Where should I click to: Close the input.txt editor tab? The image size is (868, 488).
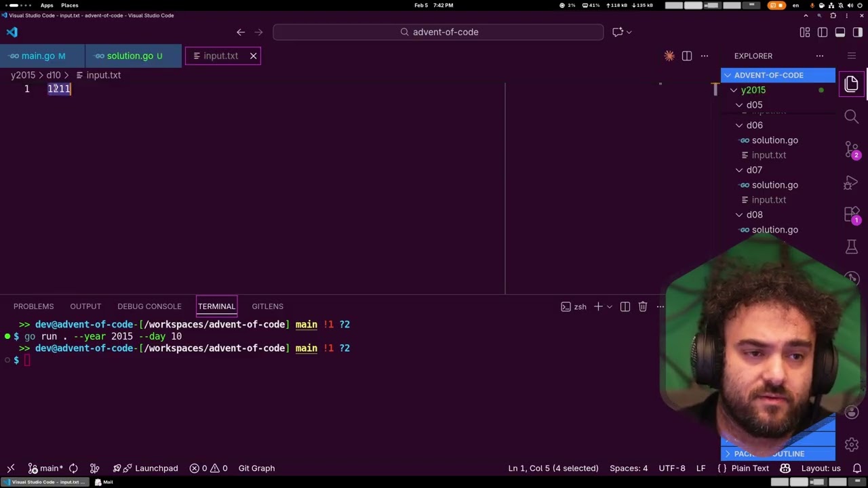click(x=254, y=56)
